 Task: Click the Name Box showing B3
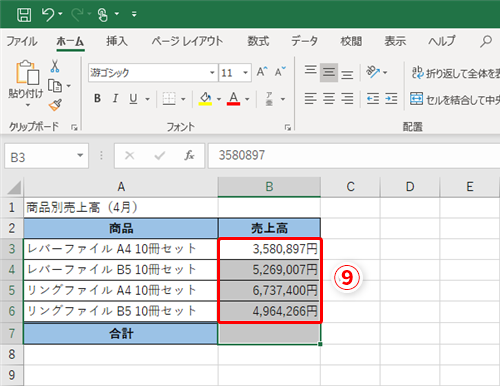click(39, 156)
